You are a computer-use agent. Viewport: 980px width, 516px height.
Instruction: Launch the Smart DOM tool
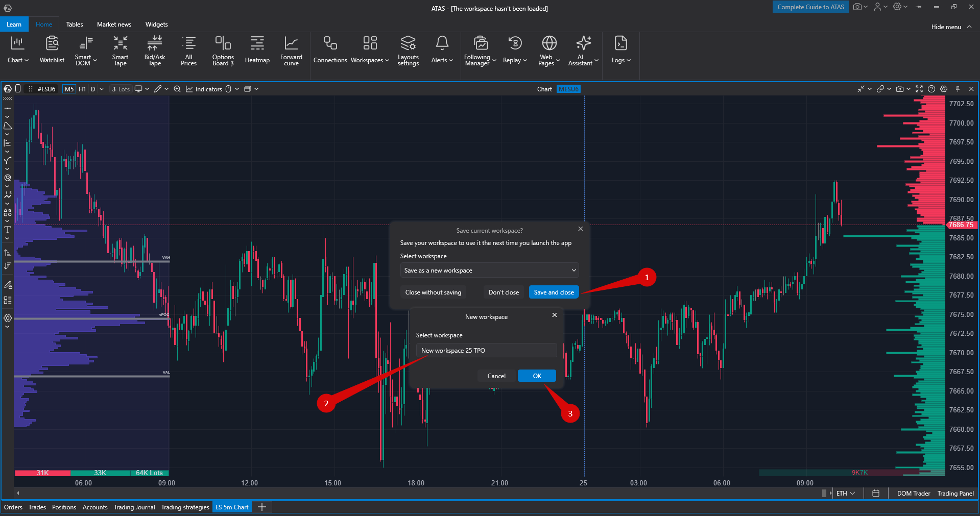click(86, 51)
